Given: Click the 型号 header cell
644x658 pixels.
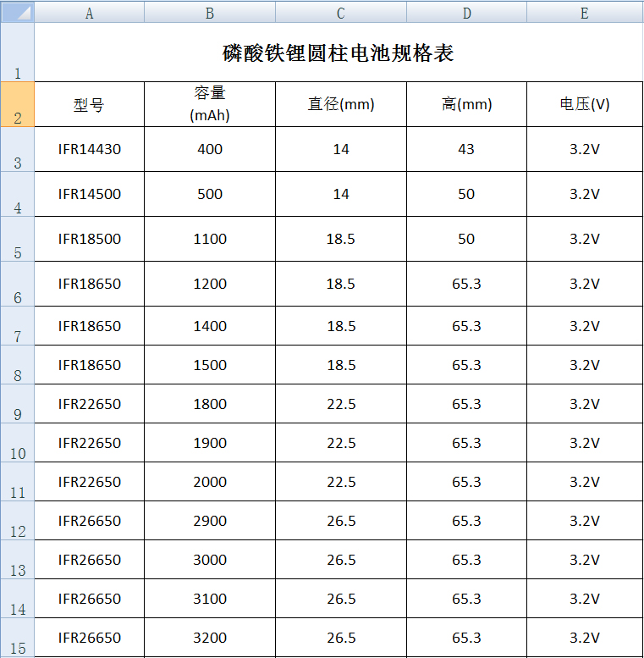Looking at the screenshot, I should 90,104.
